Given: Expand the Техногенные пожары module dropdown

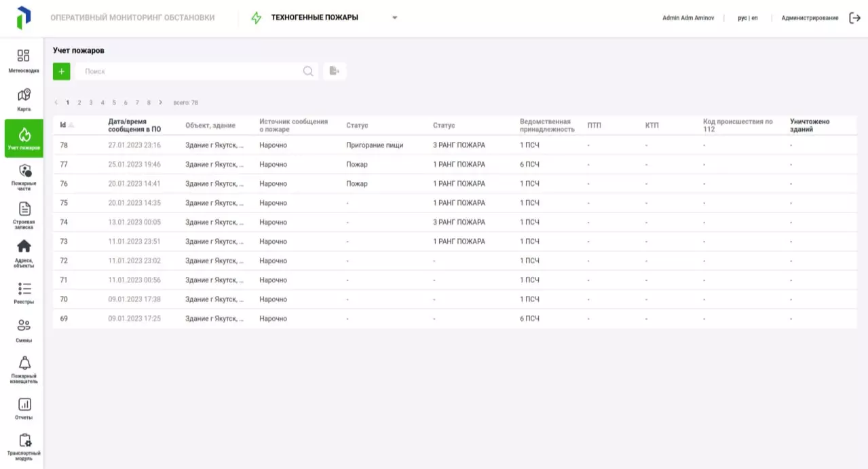Looking at the screenshot, I should tap(395, 18).
